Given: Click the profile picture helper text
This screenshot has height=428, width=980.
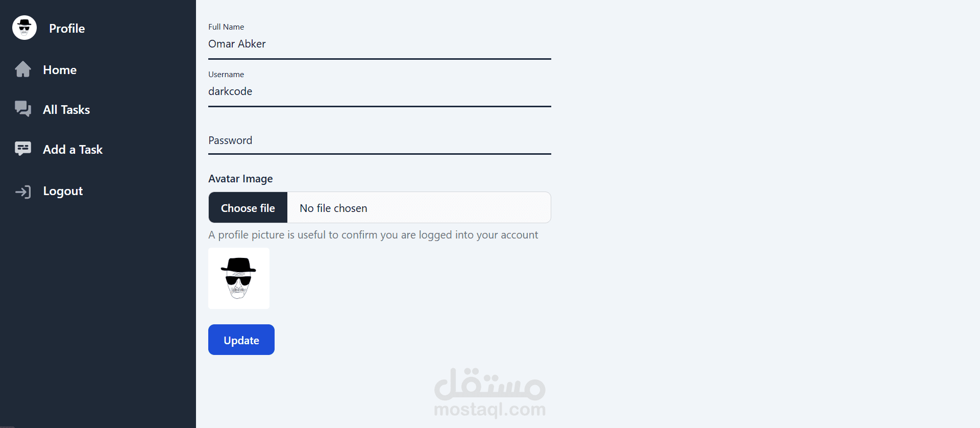Looking at the screenshot, I should click(x=373, y=235).
